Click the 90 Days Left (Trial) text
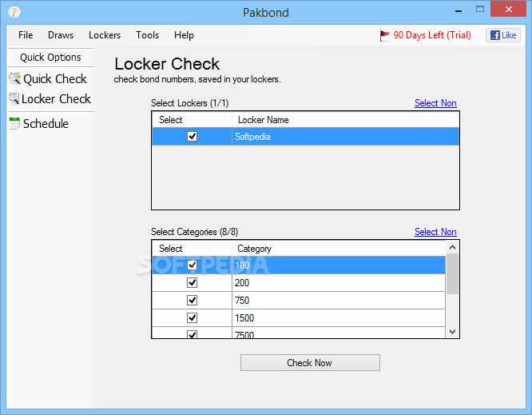The image size is (532, 415). tap(432, 35)
